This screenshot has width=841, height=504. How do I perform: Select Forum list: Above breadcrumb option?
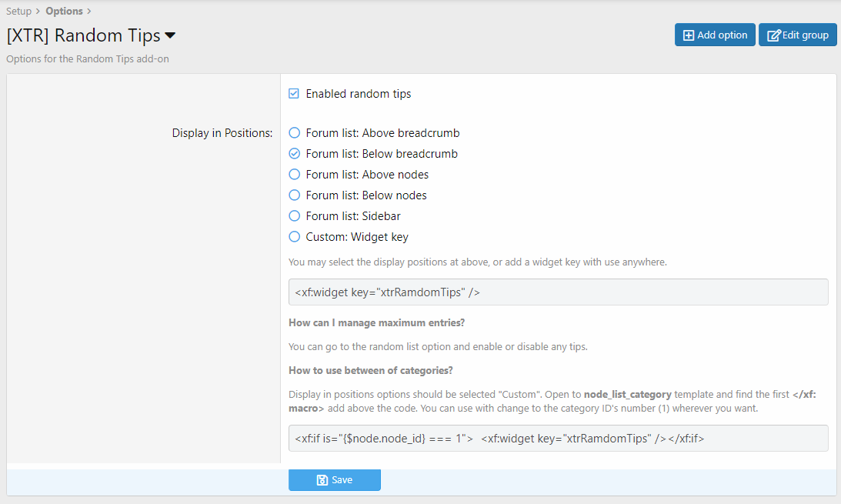294,133
